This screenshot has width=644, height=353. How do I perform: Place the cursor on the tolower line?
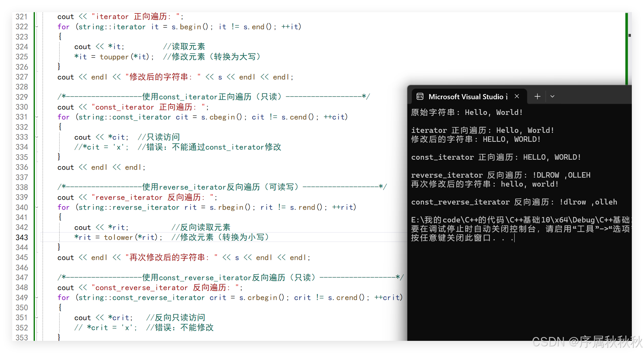[118, 237]
